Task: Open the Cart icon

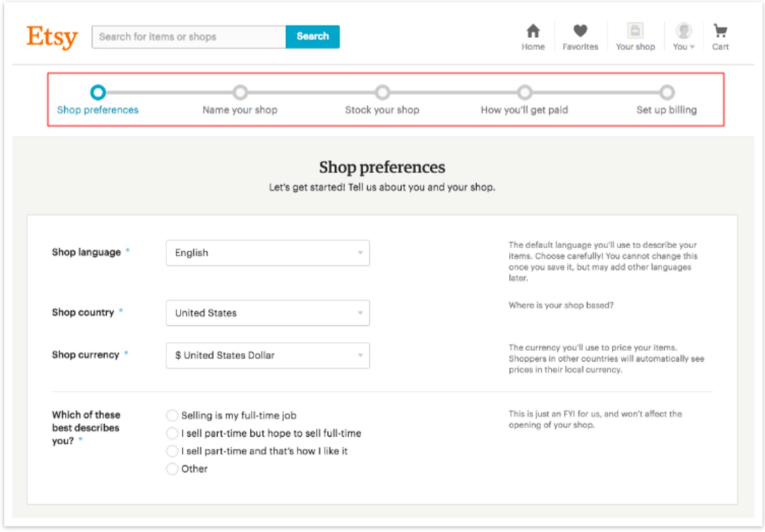Action: tap(720, 30)
